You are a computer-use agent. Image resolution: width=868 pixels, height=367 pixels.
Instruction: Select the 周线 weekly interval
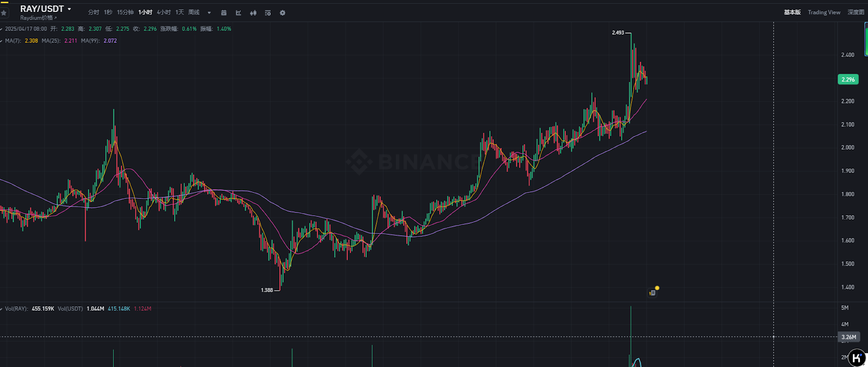tap(194, 12)
